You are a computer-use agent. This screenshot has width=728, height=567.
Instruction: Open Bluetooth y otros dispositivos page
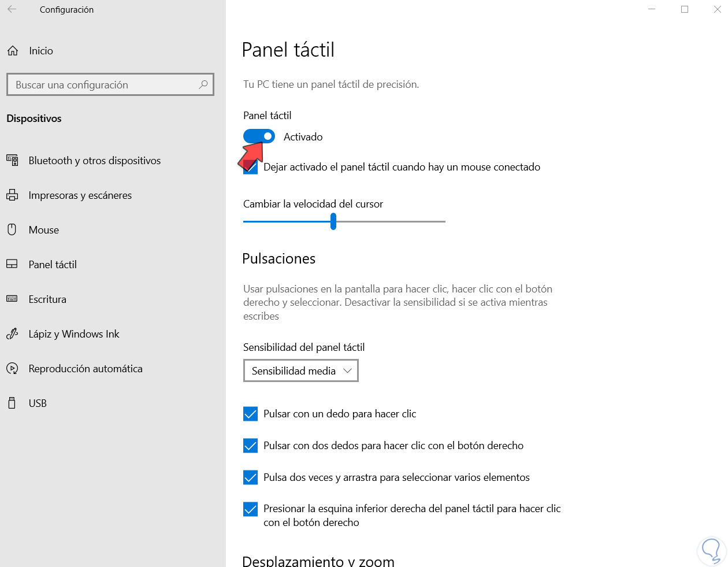95,160
